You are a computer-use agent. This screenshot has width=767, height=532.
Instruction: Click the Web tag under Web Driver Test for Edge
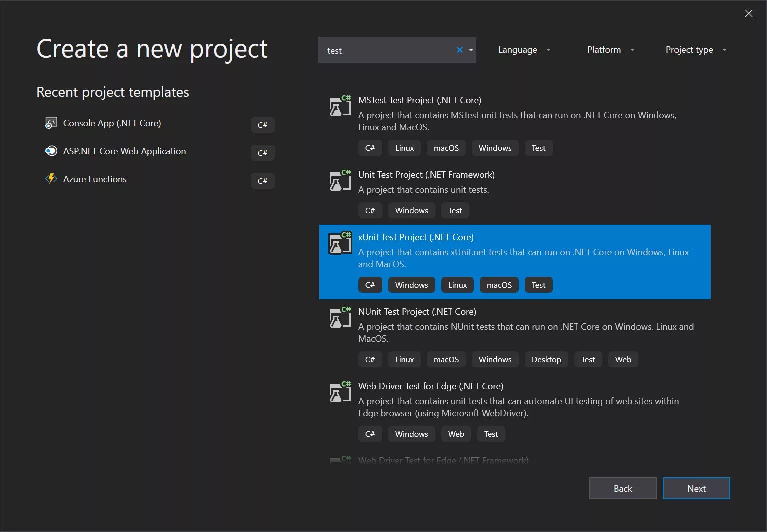coord(456,434)
